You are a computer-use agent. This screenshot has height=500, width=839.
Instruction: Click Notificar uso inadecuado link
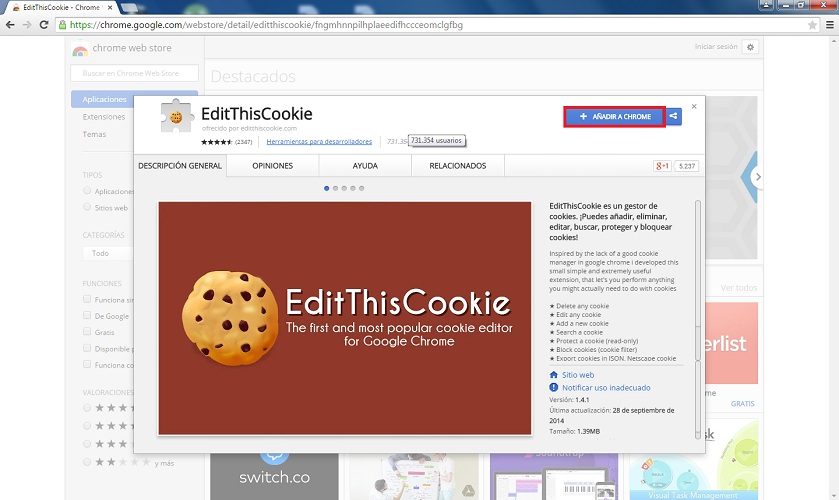click(x=606, y=388)
